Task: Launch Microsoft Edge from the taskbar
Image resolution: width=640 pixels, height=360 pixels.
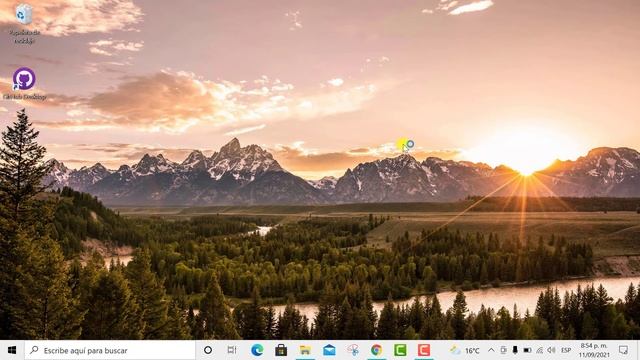Action: [x=257, y=350]
